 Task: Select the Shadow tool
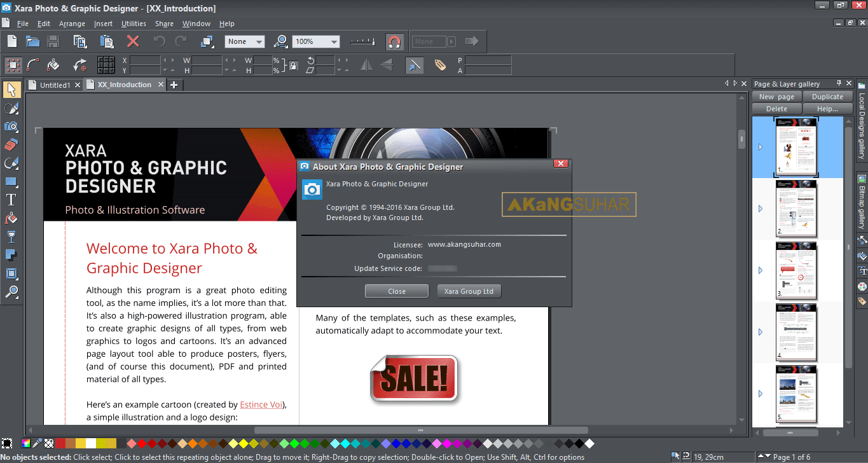(11, 256)
